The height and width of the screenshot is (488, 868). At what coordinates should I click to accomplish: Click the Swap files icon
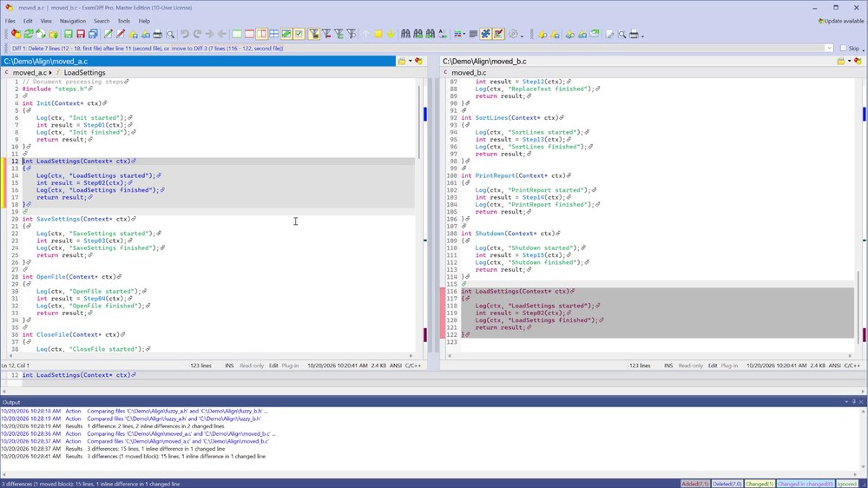[x=41, y=35]
